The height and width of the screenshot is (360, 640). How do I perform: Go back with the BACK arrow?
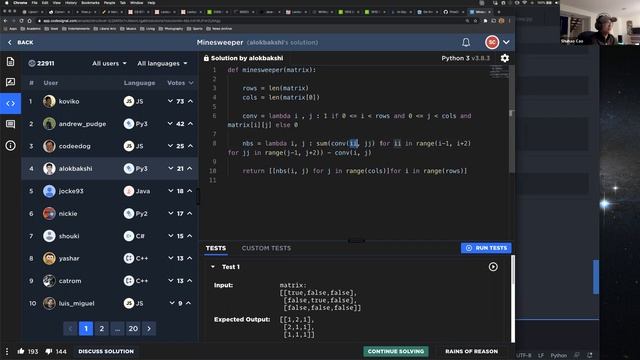pos(20,42)
